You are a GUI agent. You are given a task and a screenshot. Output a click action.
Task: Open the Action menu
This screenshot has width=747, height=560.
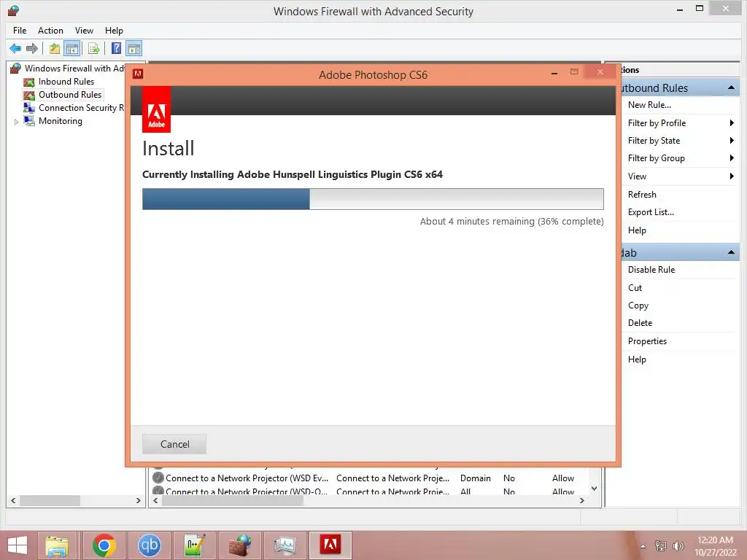click(50, 31)
